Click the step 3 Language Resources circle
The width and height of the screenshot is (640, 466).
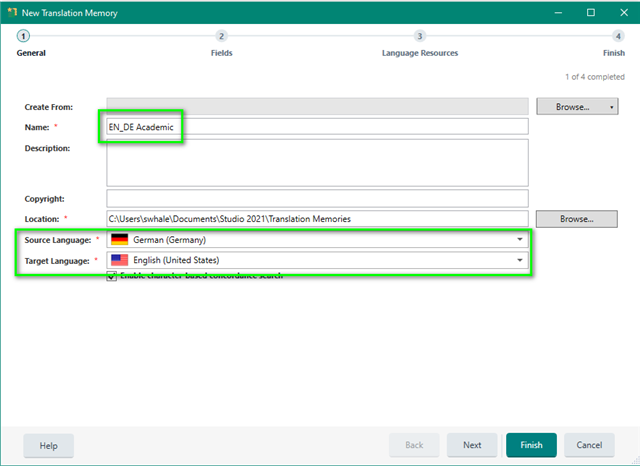[x=420, y=36]
